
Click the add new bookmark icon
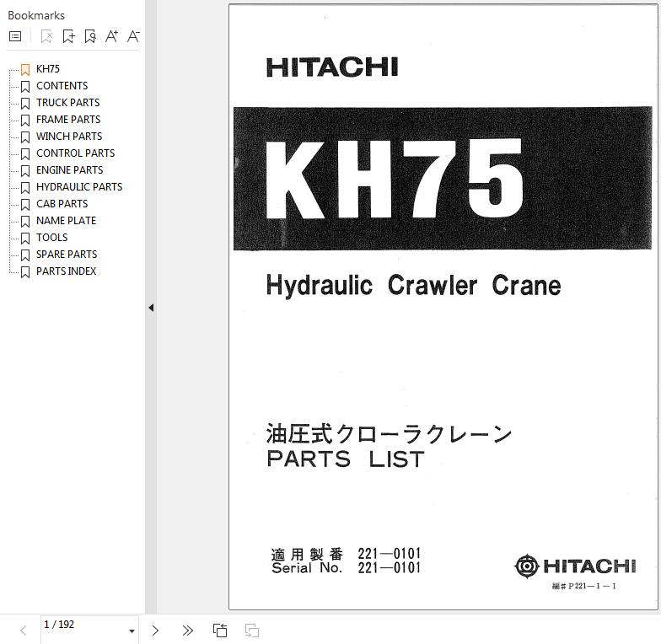[68, 37]
